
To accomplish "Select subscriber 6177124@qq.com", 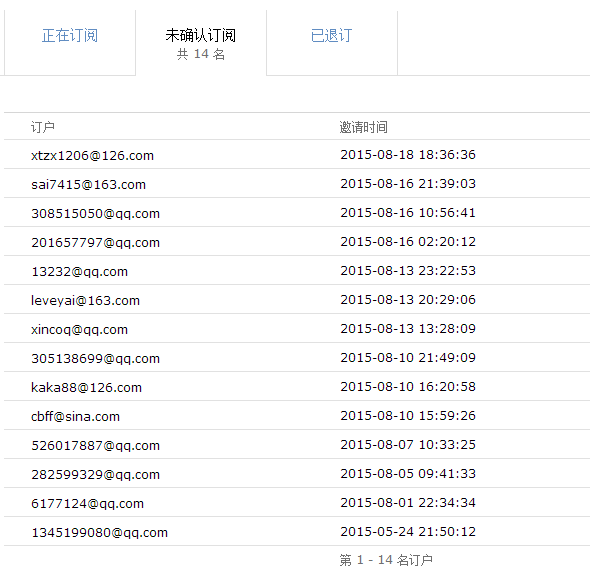I will pyautogui.click(x=87, y=503).
